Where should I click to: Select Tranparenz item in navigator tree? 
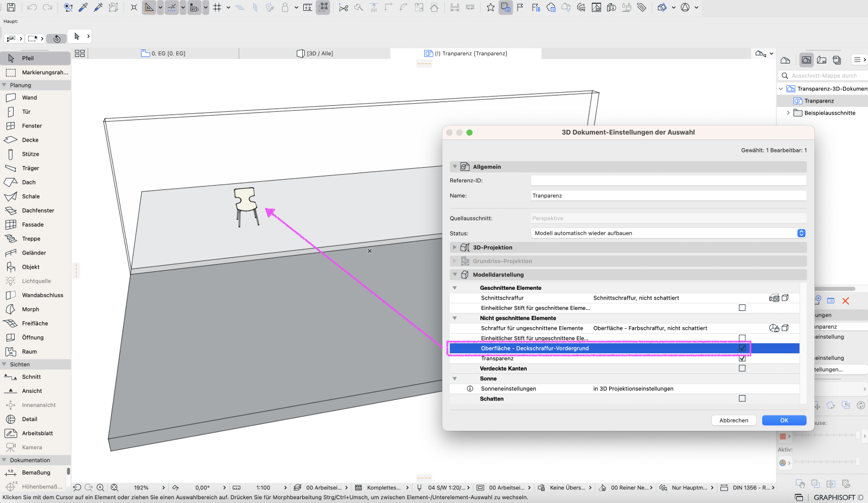tap(819, 101)
